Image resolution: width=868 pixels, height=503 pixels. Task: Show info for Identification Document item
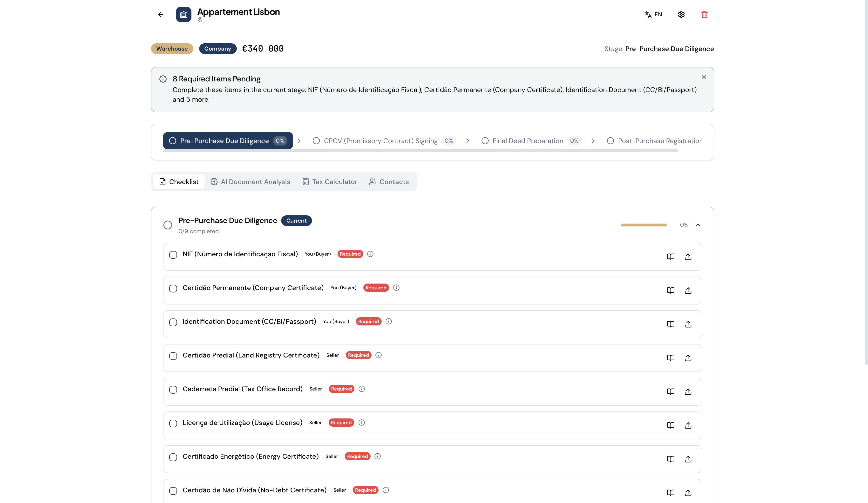point(388,321)
